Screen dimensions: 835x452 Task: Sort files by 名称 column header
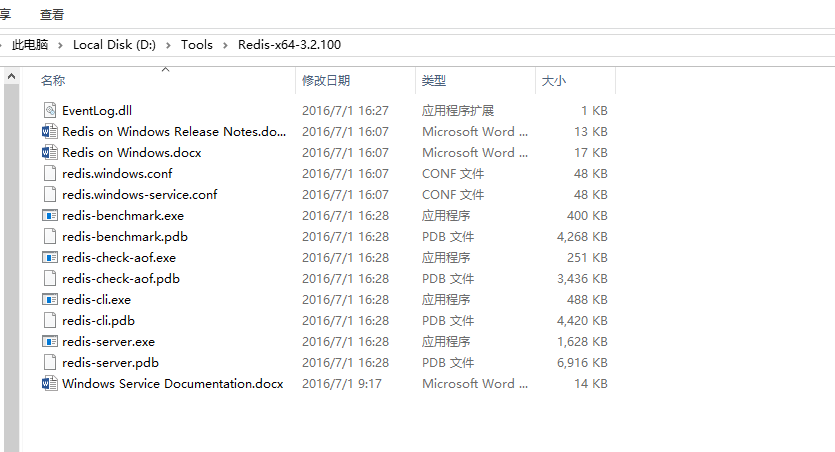[x=53, y=80]
